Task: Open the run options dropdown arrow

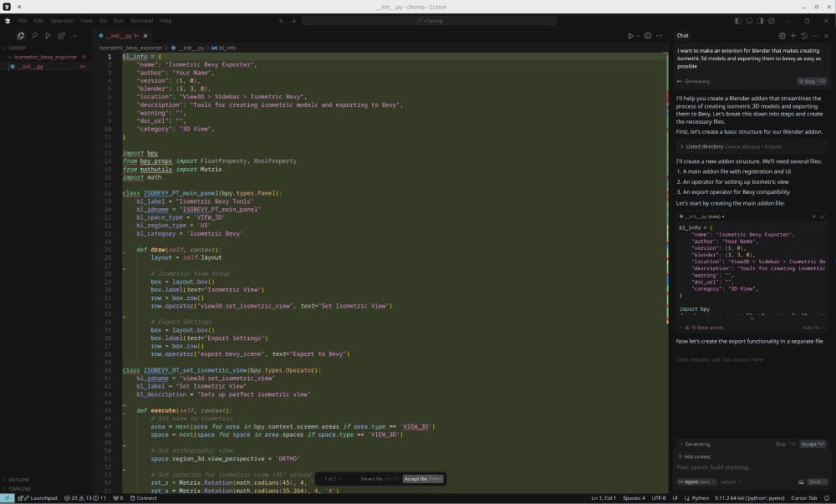Action: (638, 36)
